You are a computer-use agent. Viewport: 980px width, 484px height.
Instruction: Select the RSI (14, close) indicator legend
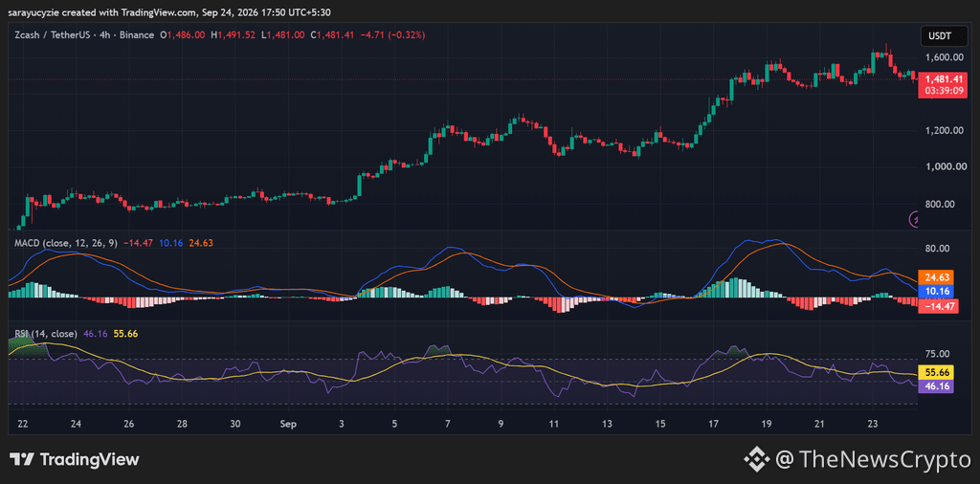click(46, 334)
